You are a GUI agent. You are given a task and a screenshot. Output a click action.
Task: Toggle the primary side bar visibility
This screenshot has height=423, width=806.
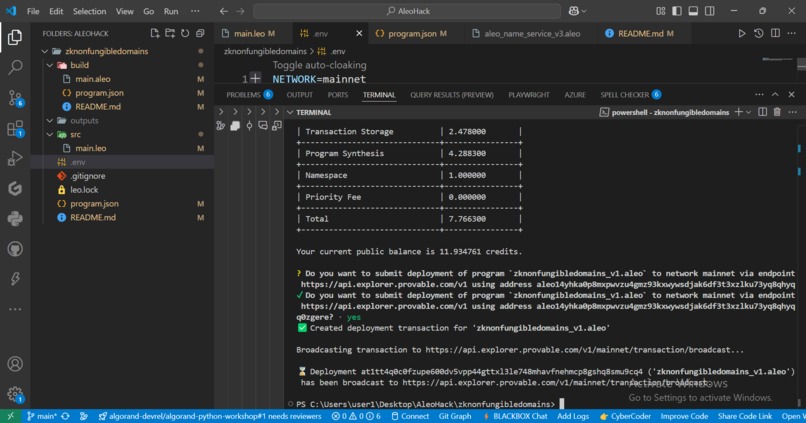(x=677, y=11)
